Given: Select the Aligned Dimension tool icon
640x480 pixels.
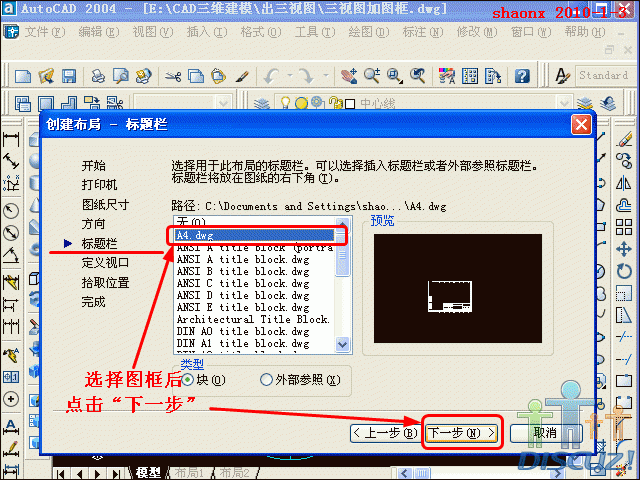Looking at the screenshot, I should 11,161.
